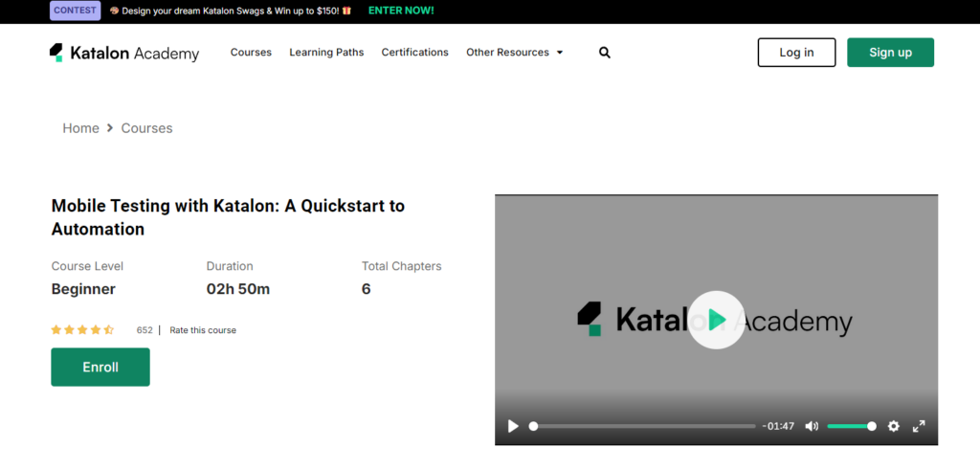Go to Home breadcrumb link
Screen dimensions: 980x470
[80, 128]
